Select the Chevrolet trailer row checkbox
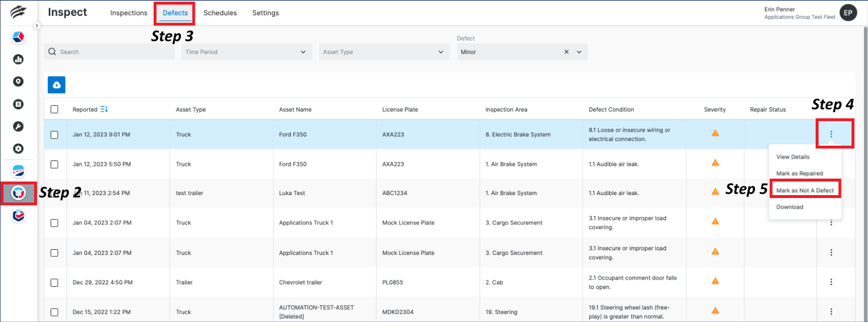 tap(55, 283)
